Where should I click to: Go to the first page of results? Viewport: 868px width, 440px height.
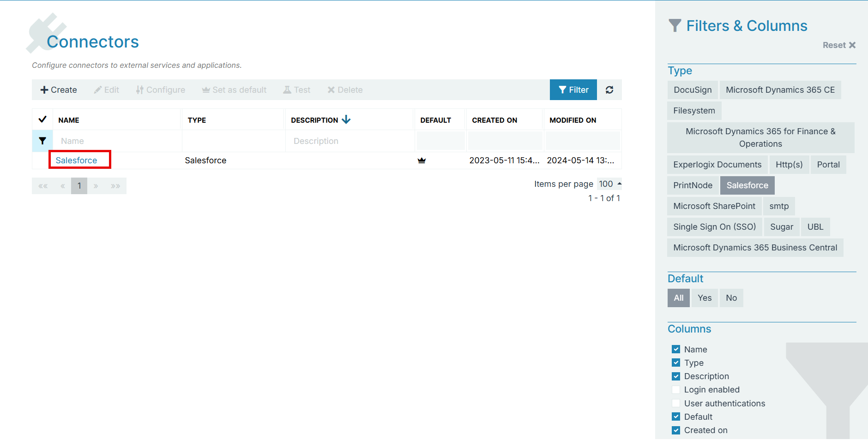tap(43, 186)
